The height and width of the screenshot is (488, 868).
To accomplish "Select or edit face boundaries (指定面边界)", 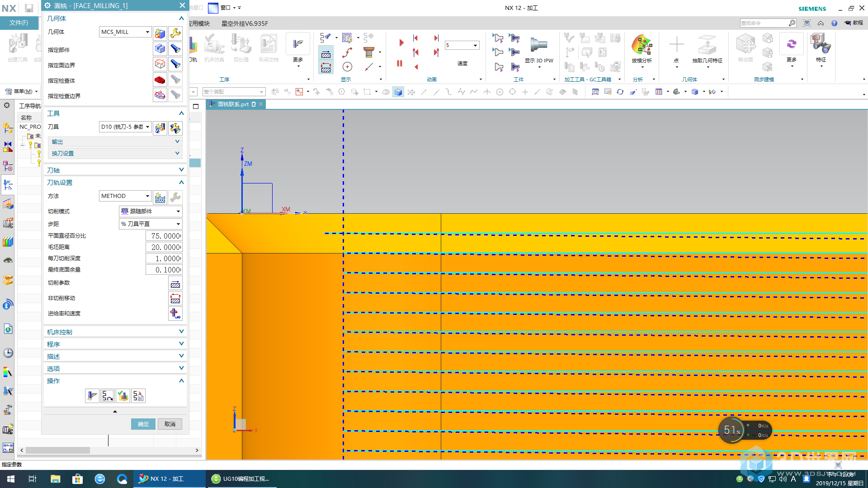I will 160,64.
